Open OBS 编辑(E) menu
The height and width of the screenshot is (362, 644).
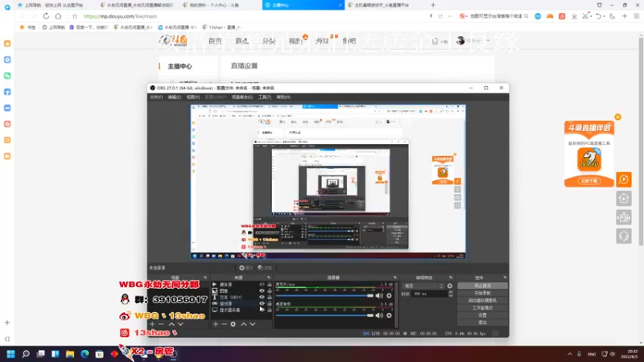coord(174,97)
